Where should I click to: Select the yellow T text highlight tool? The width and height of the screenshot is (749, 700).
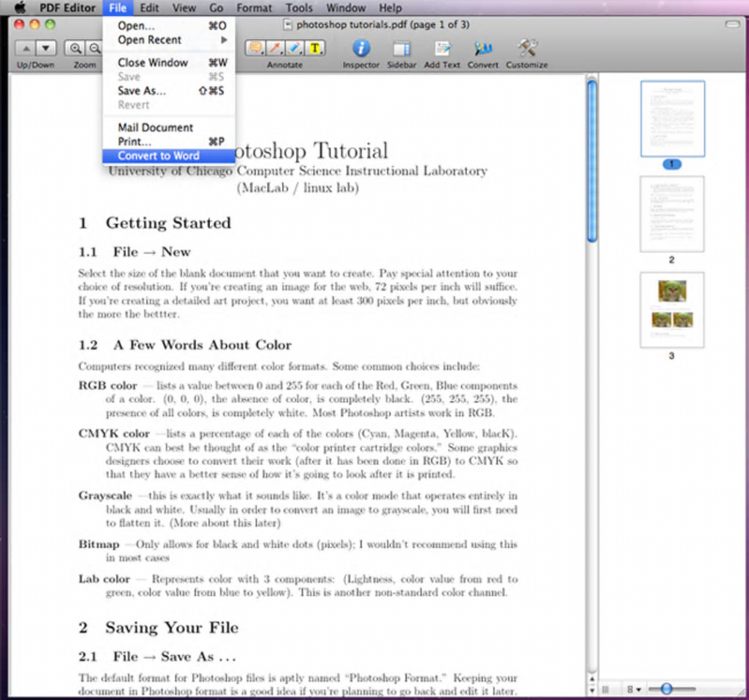(x=315, y=48)
